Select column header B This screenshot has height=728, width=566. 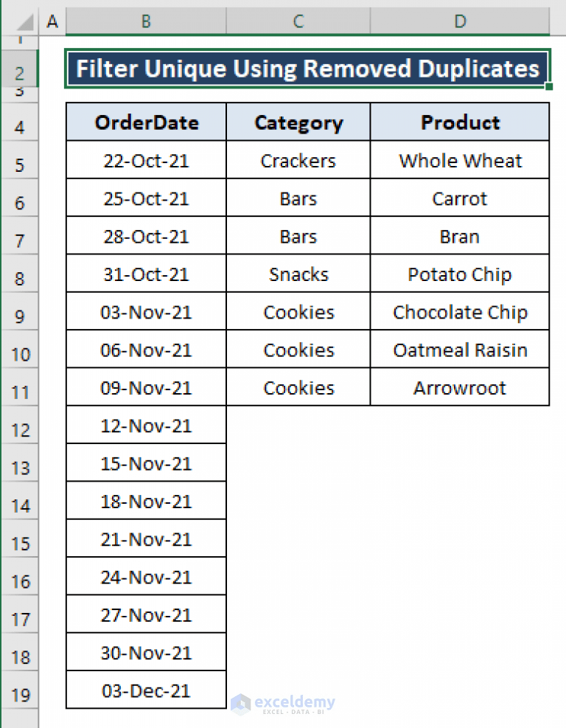(x=145, y=21)
